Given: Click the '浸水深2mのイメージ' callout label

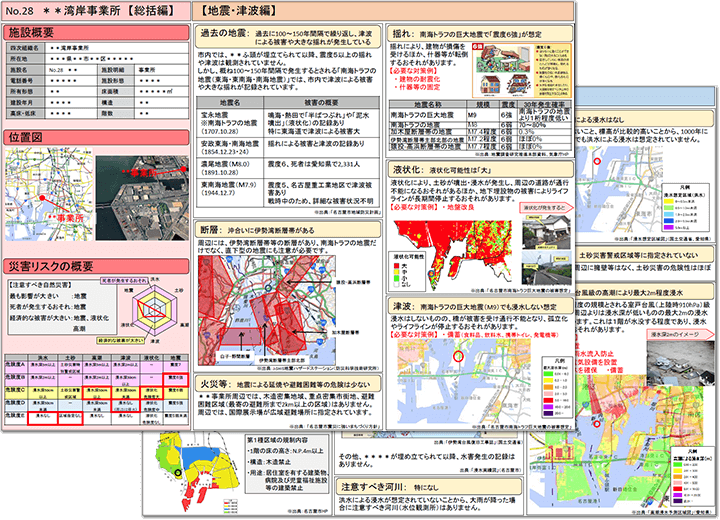Looking at the screenshot, I should pos(679,334).
